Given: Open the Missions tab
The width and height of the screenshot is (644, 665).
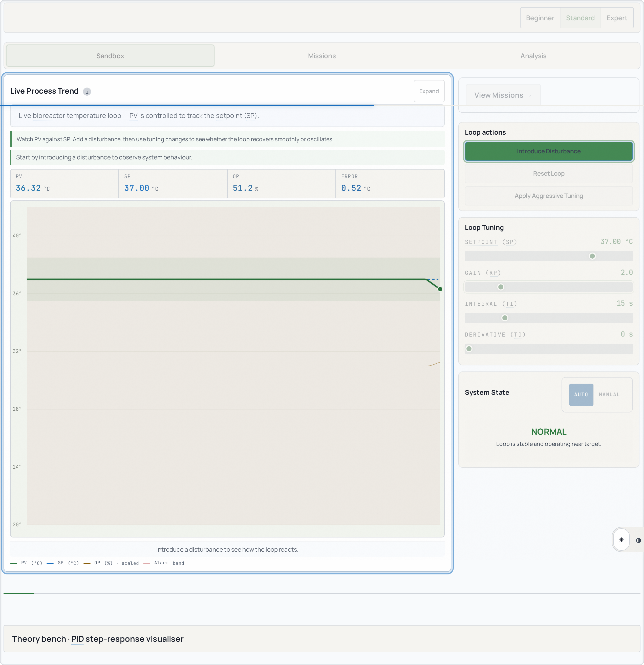Looking at the screenshot, I should tap(322, 56).
